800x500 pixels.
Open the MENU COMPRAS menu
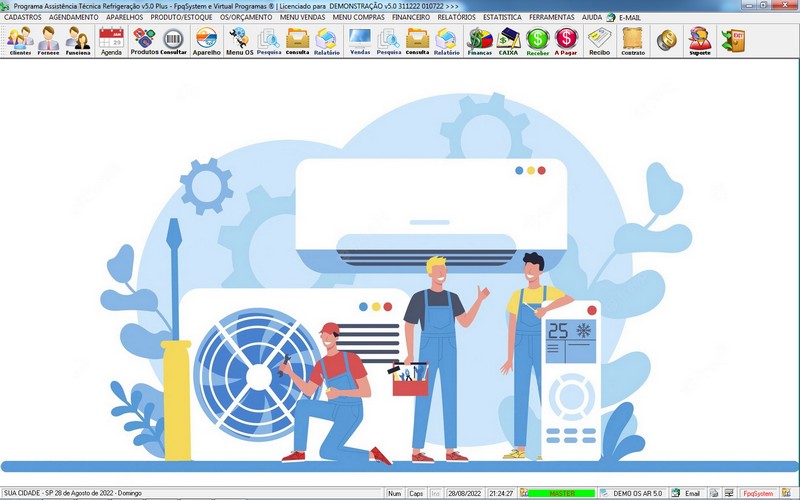pyautogui.click(x=359, y=17)
